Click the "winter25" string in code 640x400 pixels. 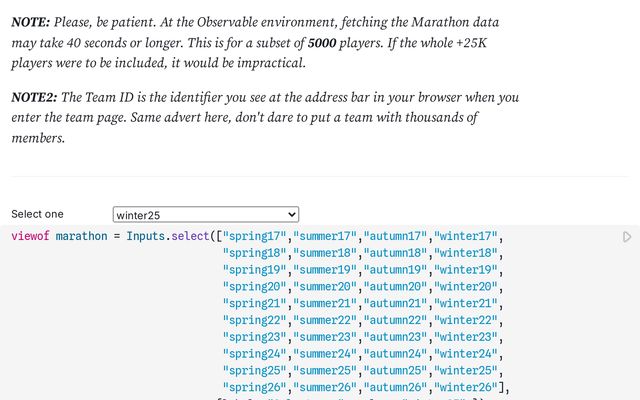[465, 371]
